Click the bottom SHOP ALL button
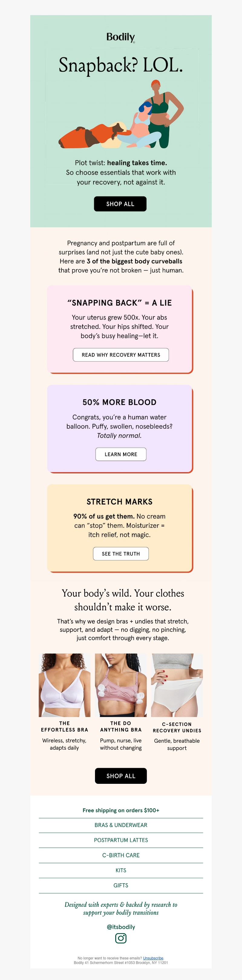Viewport: 242px width, 980px height. pyautogui.click(x=121, y=776)
